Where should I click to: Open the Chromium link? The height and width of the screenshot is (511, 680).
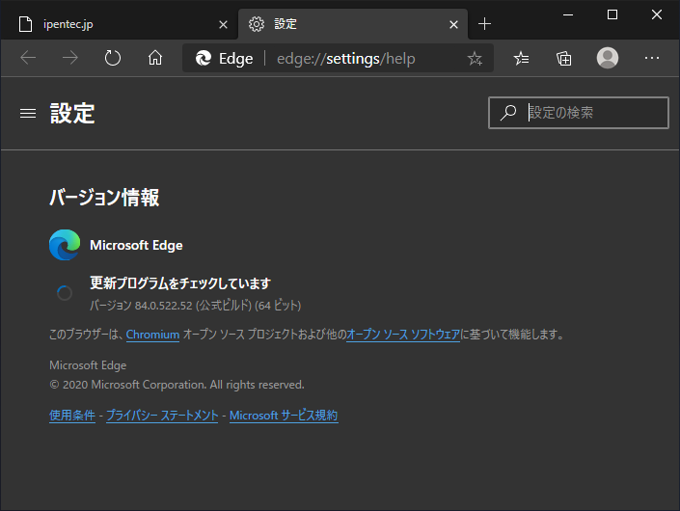coord(153,334)
